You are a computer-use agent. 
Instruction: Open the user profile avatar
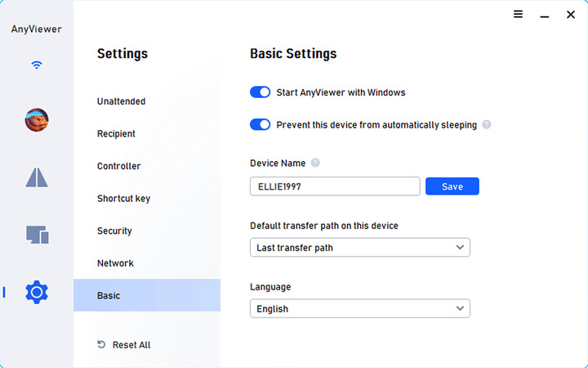coord(37,120)
